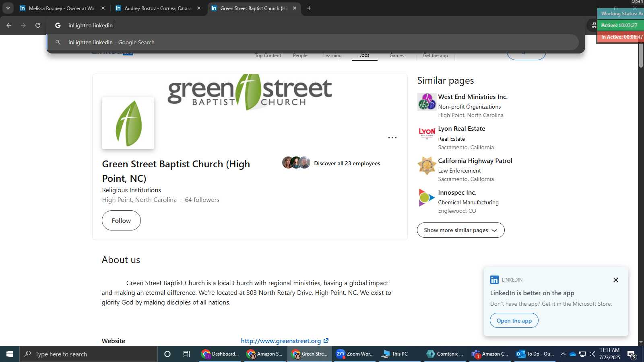The width and height of the screenshot is (644, 362).
Task: Open the Top Content navigation item
Action: pos(268,56)
